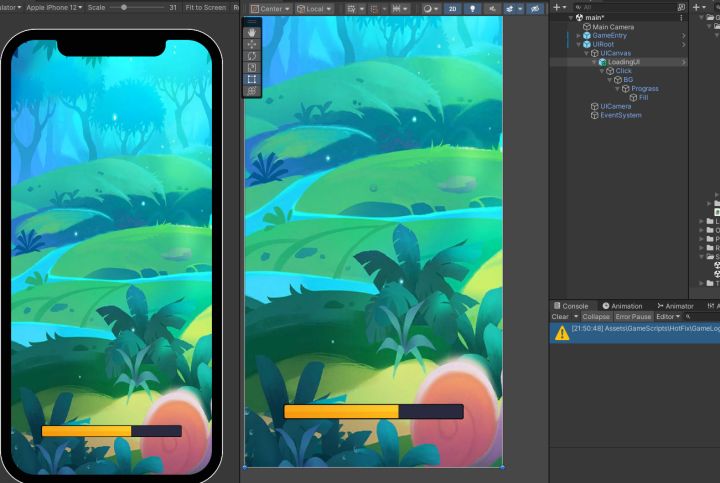Select the Rotate tool
Screen dimensions: 720x483
point(252,56)
